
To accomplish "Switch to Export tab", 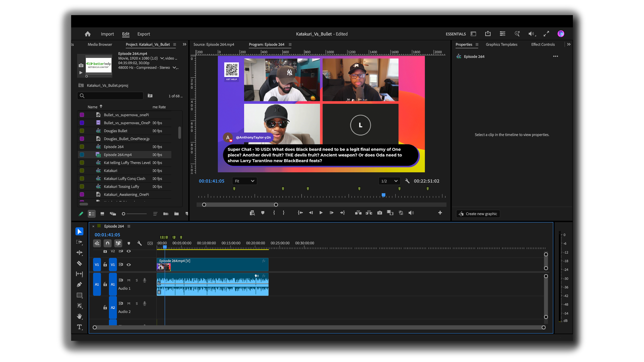I will [x=143, y=34].
